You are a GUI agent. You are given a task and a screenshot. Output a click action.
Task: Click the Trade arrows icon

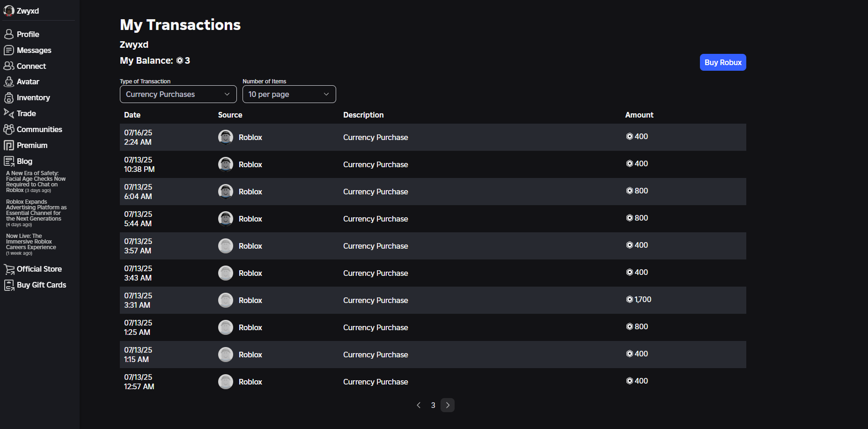[x=9, y=113]
